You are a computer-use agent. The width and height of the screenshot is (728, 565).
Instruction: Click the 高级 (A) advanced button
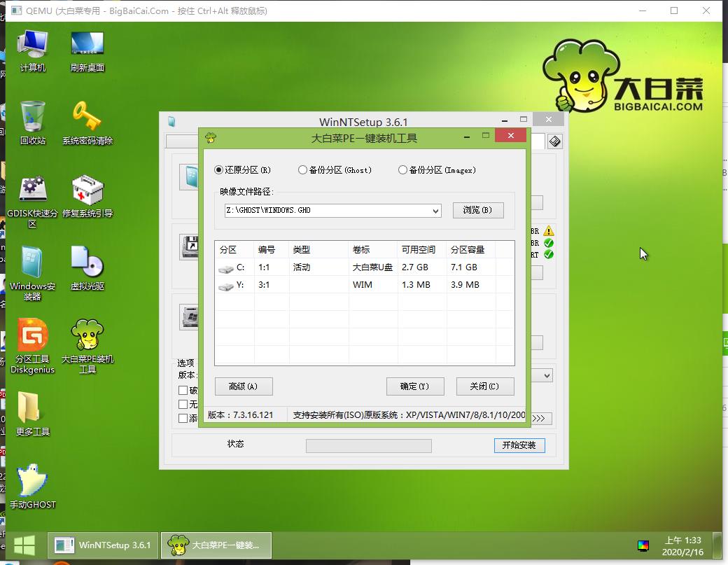coord(244,386)
